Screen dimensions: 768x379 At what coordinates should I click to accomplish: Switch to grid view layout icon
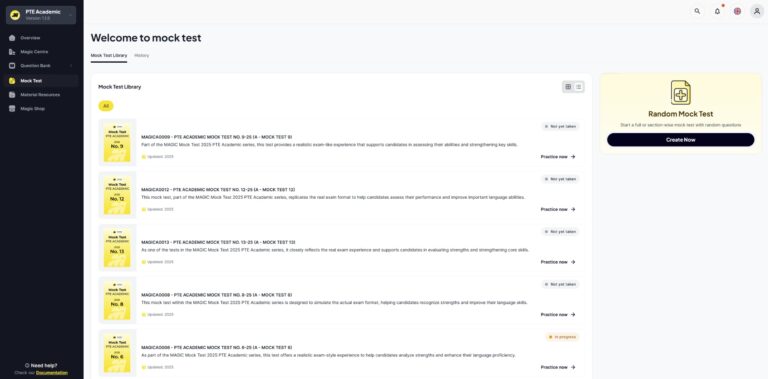tap(568, 87)
